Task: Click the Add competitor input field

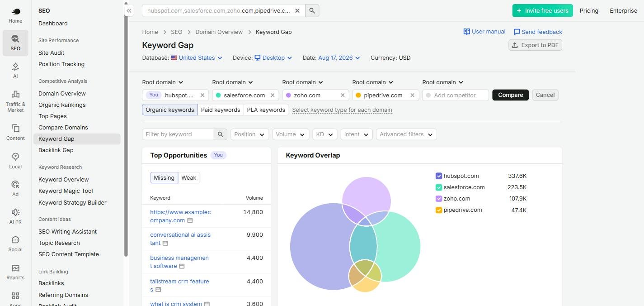Action: [x=456, y=95]
